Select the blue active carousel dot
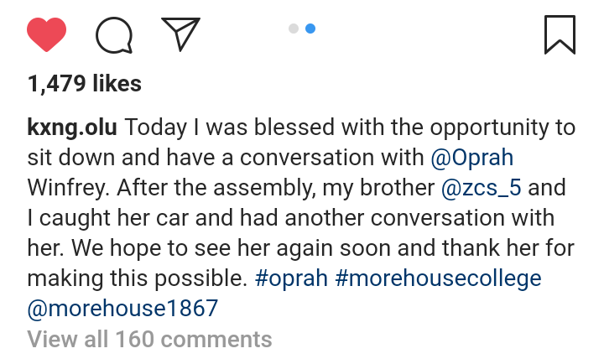The height and width of the screenshot is (364, 604). tap(310, 29)
